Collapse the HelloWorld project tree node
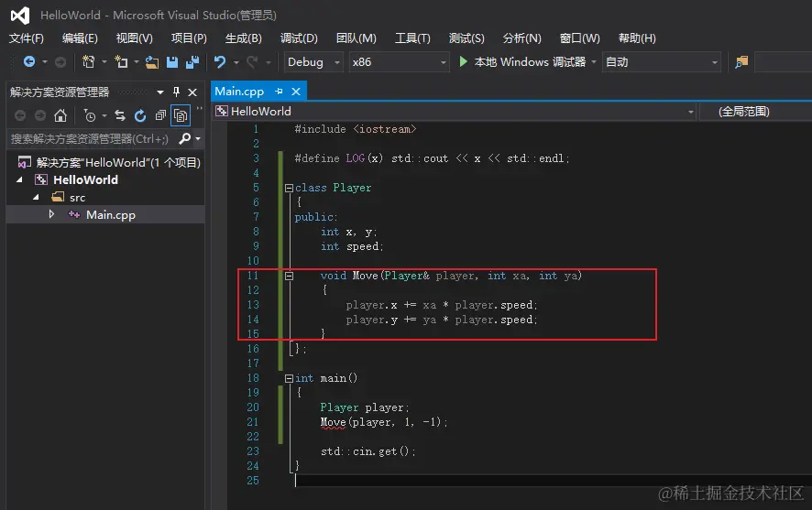The height and width of the screenshot is (510, 812). (19, 180)
